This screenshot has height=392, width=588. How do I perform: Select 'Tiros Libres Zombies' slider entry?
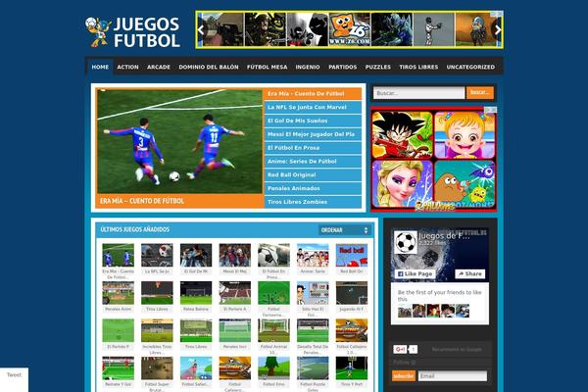point(313,202)
